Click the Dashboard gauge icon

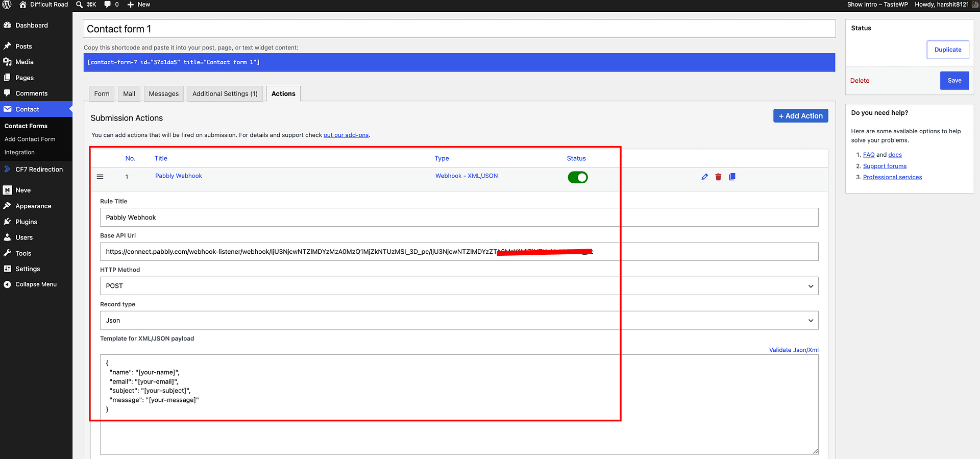(x=8, y=25)
